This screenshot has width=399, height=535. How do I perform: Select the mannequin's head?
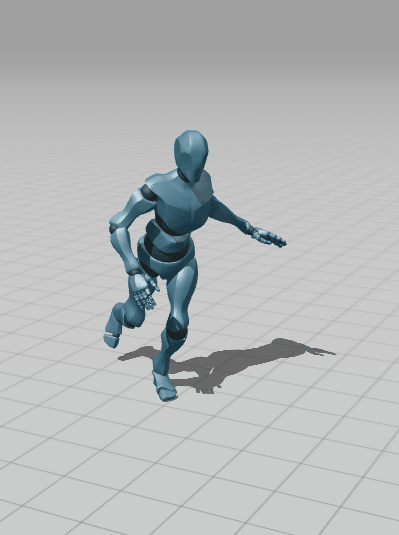[191, 155]
